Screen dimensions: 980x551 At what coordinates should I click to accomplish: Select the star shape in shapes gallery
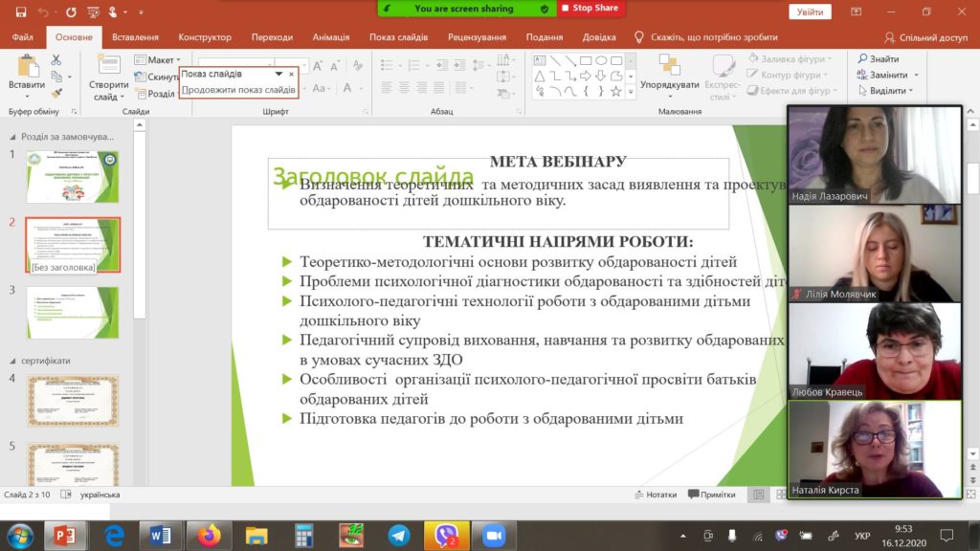tap(615, 91)
